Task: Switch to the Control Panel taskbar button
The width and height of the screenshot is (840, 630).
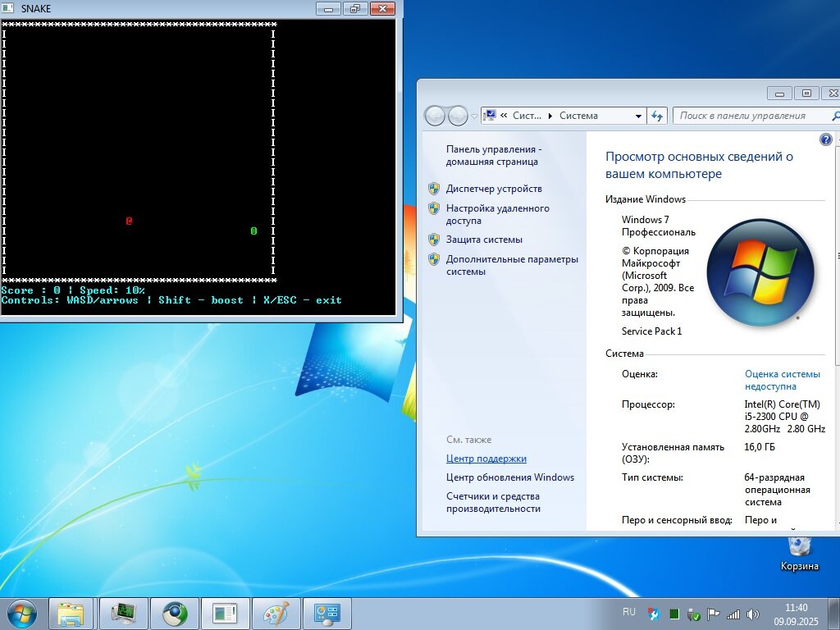Action: click(x=326, y=614)
